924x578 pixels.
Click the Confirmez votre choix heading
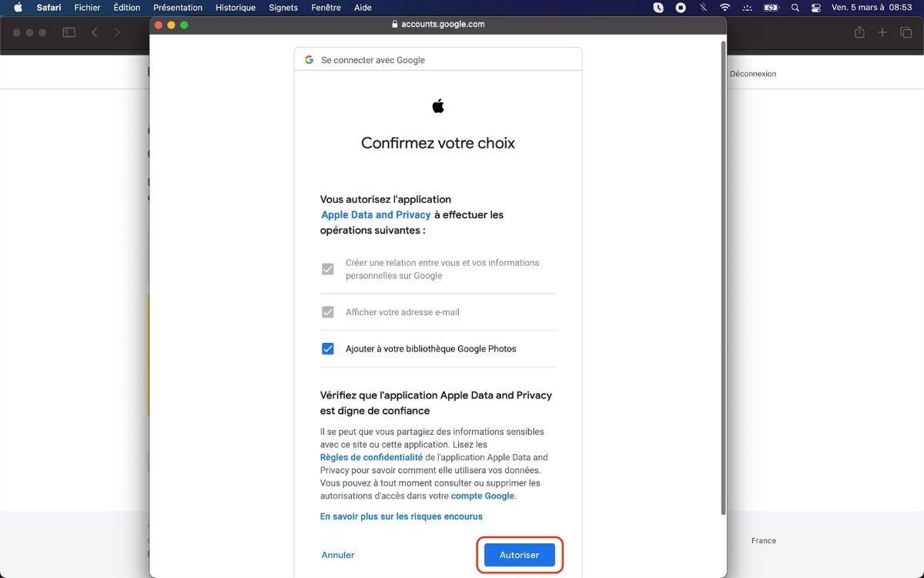coord(438,143)
